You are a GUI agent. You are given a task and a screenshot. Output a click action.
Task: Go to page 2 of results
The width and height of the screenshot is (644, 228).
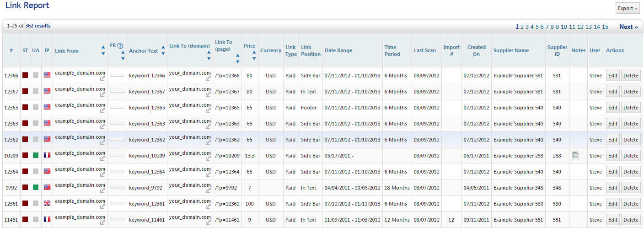522,27
